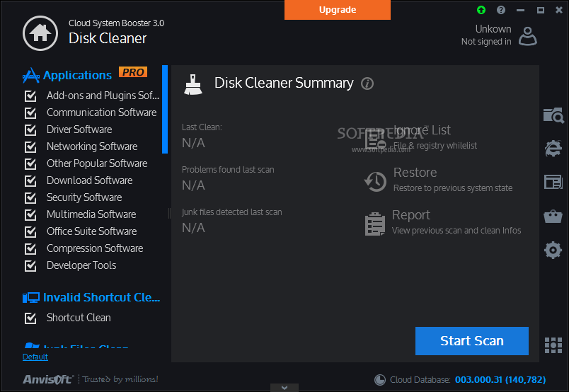Viewport: 569px width, 392px height.
Task: Uncheck Office Suite Software checkbox
Action: 30,231
